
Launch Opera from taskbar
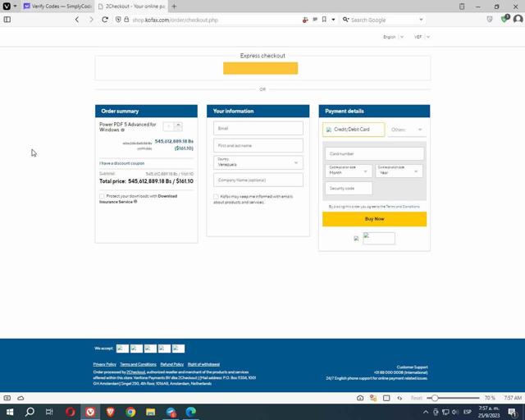tap(71, 412)
